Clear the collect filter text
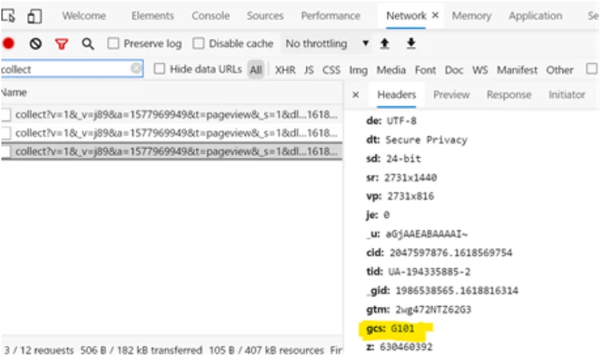The image size is (603, 364). [x=136, y=68]
